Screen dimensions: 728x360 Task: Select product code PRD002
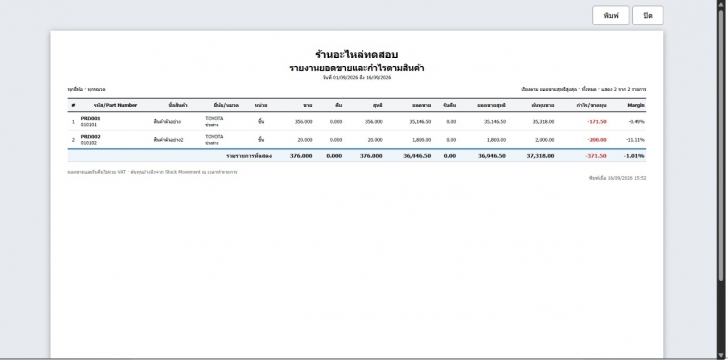(91, 137)
